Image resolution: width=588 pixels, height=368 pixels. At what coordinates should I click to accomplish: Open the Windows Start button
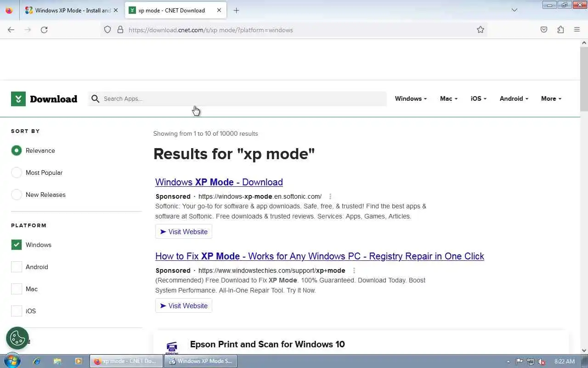(x=12, y=361)
